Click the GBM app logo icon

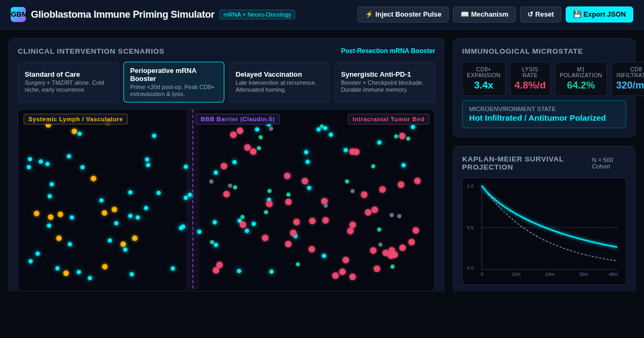18,14
